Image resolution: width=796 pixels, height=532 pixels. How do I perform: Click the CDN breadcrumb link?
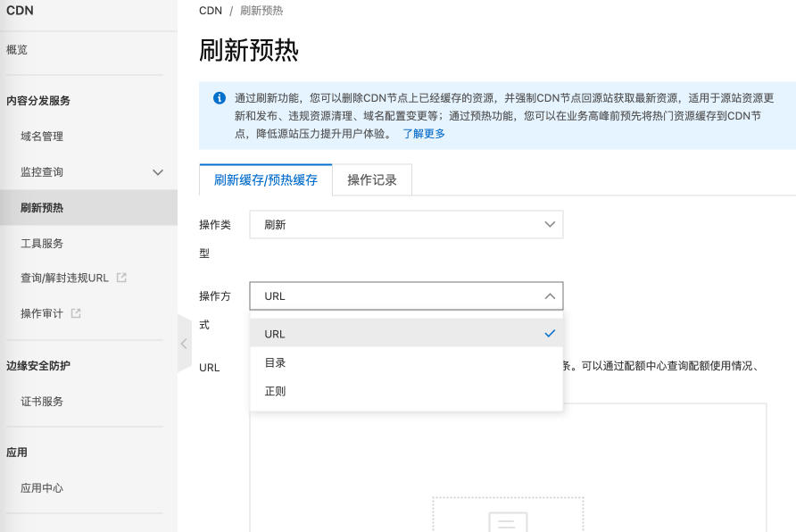[x=210, y=11]
